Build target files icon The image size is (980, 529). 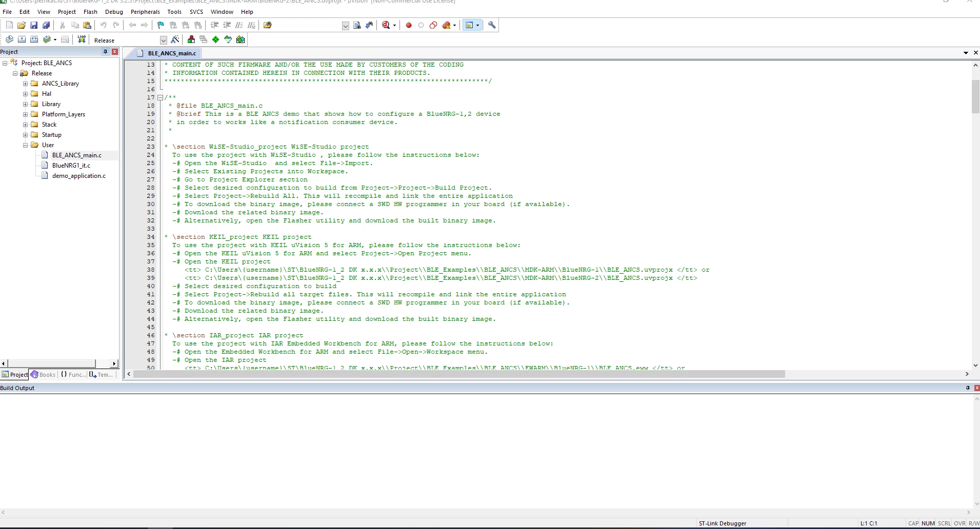point(22,39)
